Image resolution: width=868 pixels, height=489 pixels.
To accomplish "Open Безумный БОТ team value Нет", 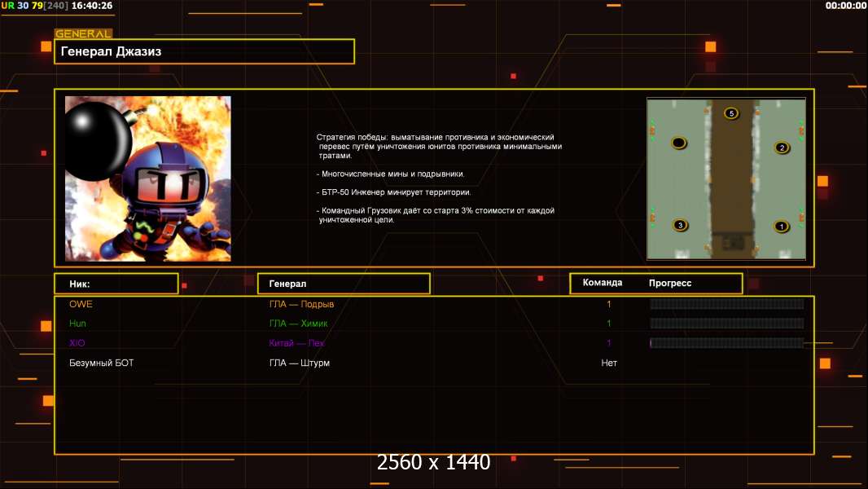I will [x=609, y=363].
